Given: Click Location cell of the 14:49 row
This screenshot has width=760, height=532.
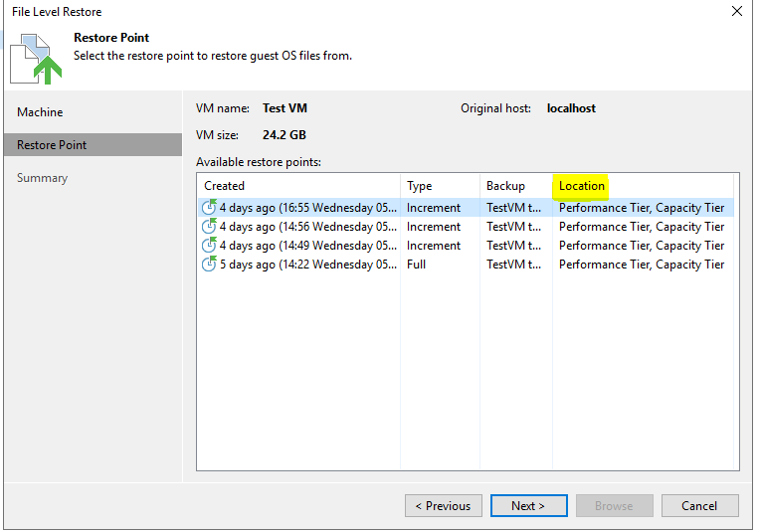Looking at the screenshot, I should [x=642, y=246].
